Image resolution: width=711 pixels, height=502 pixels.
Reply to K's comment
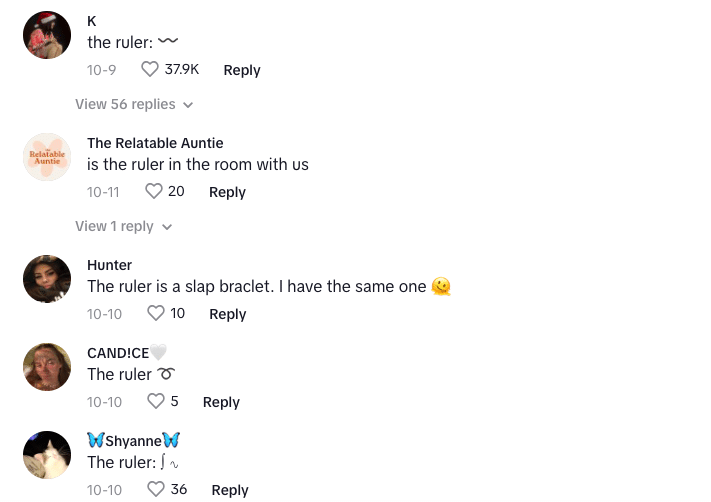[x=242, y=70]
